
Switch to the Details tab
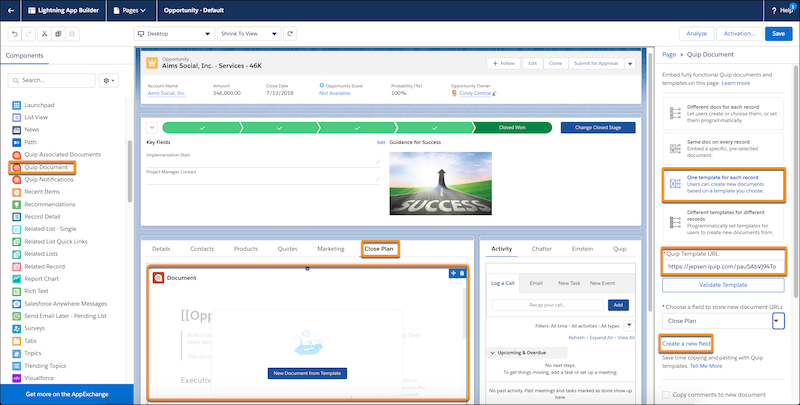tap(161, 249)
